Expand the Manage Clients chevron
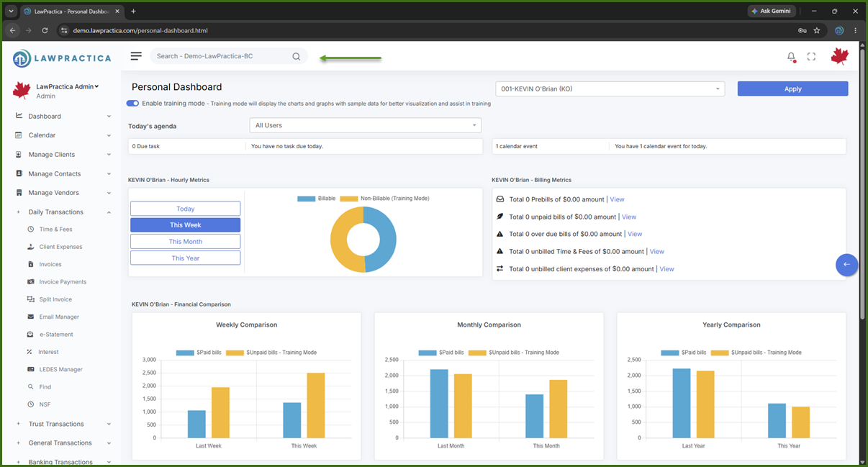 (109, 155)
